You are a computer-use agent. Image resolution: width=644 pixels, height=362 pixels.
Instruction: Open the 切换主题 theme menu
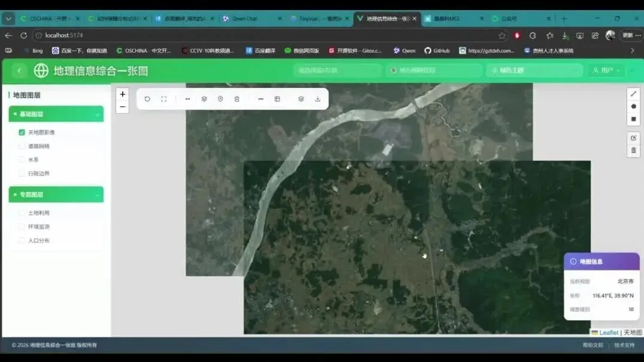(533, 70)
